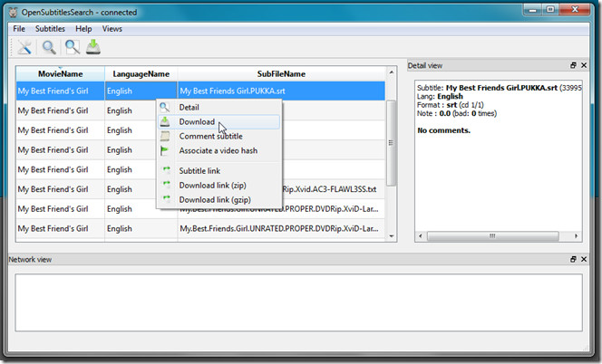602x364 pixels.
Task: Sort by SubFileName column header
Action: coord(281,74)
